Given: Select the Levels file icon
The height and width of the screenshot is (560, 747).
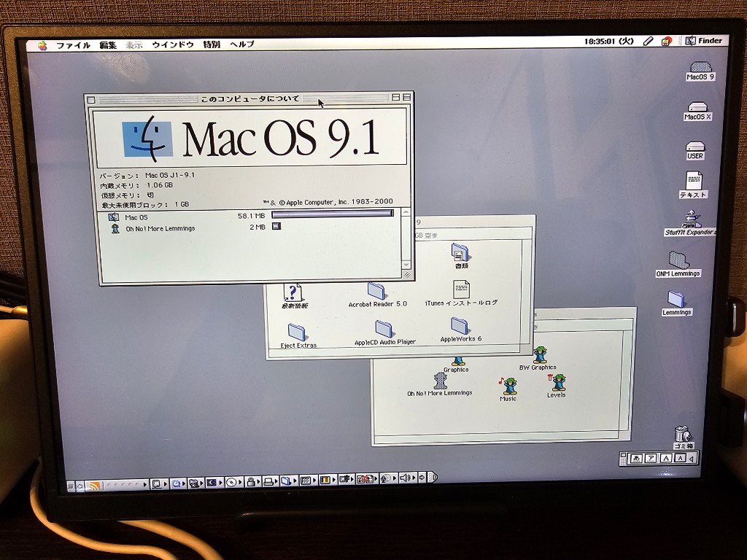Looking at the screenshot, I should 557,386.
